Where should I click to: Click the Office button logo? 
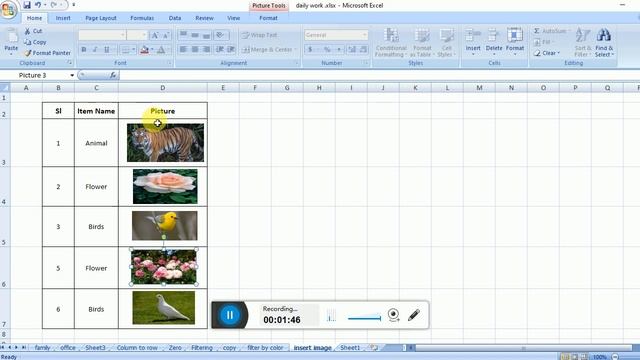7,9
